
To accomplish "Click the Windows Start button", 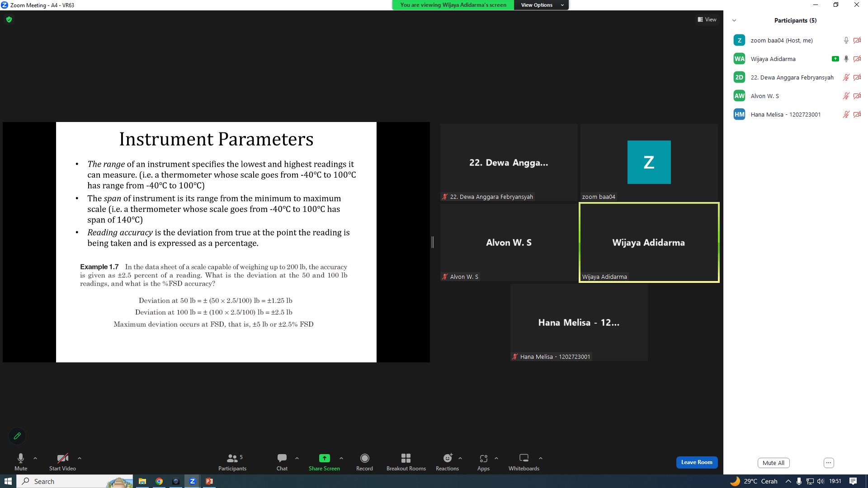I will click(x=8, y=481).
